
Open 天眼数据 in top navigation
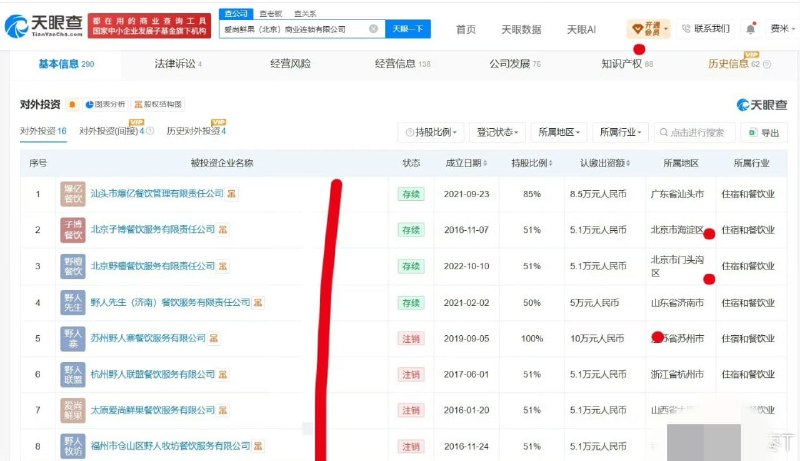point(521,30)
